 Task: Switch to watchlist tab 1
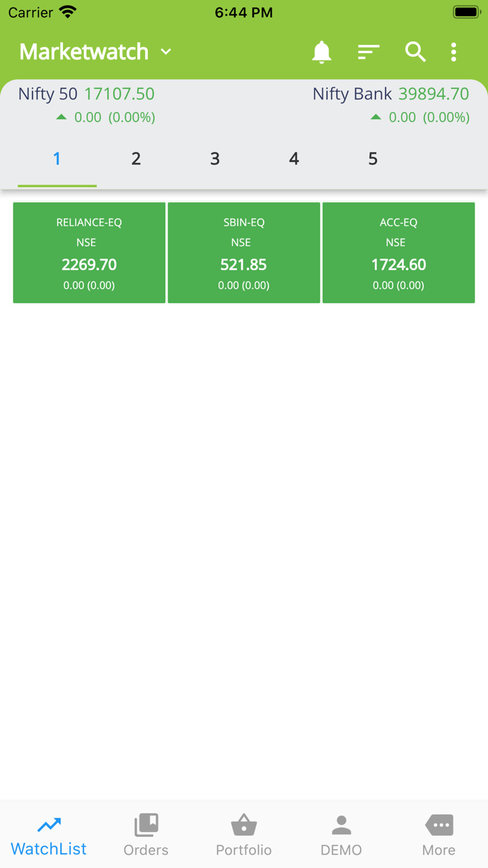coord(57,159)
